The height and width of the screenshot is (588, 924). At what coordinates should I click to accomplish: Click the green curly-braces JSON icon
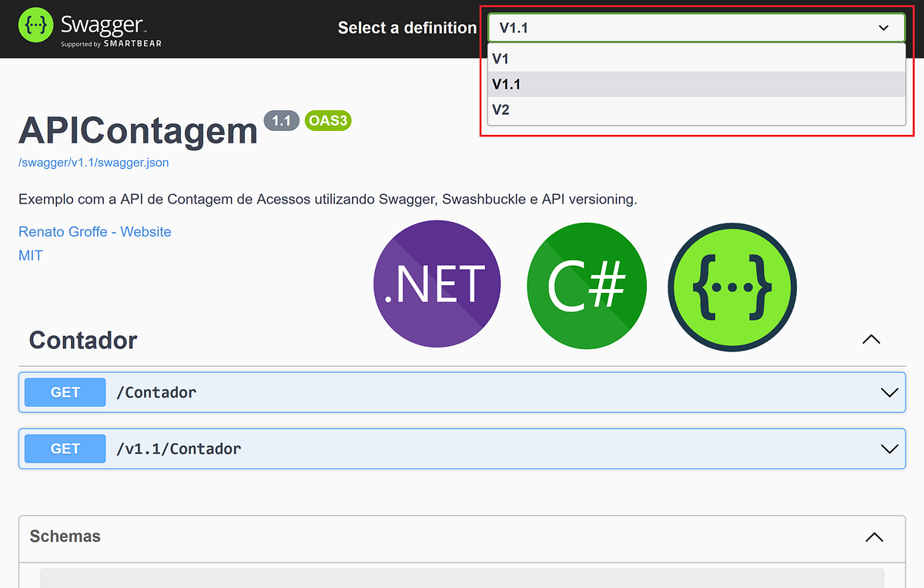tap(731, 284)
